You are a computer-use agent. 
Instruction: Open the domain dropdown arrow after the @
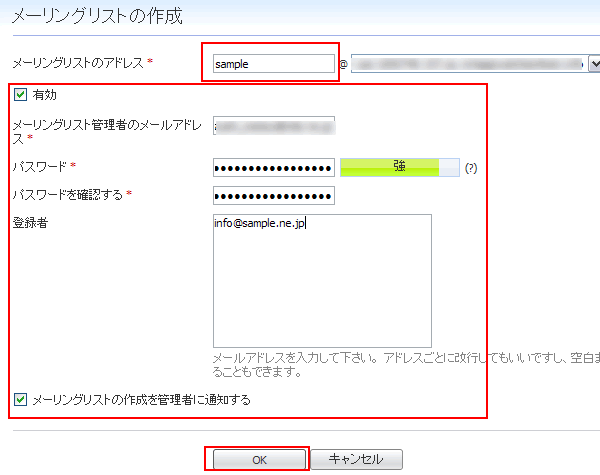(x=594, y=64)
